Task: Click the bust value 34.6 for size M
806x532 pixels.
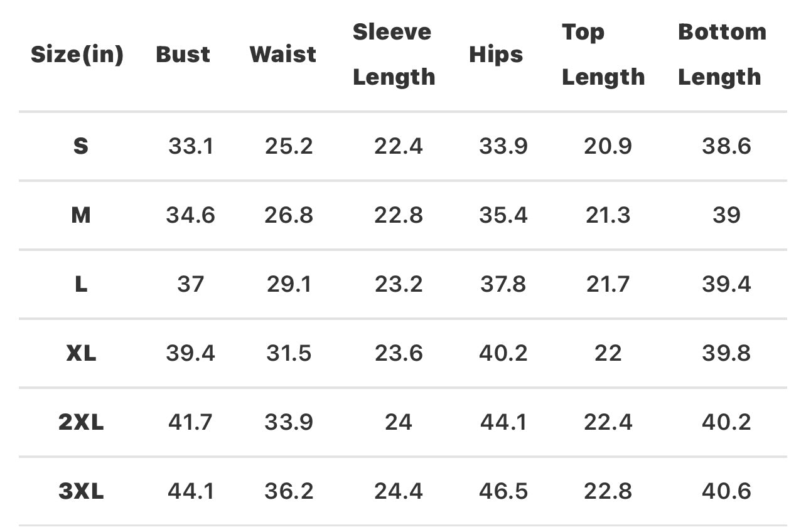Action: (190, 215)
